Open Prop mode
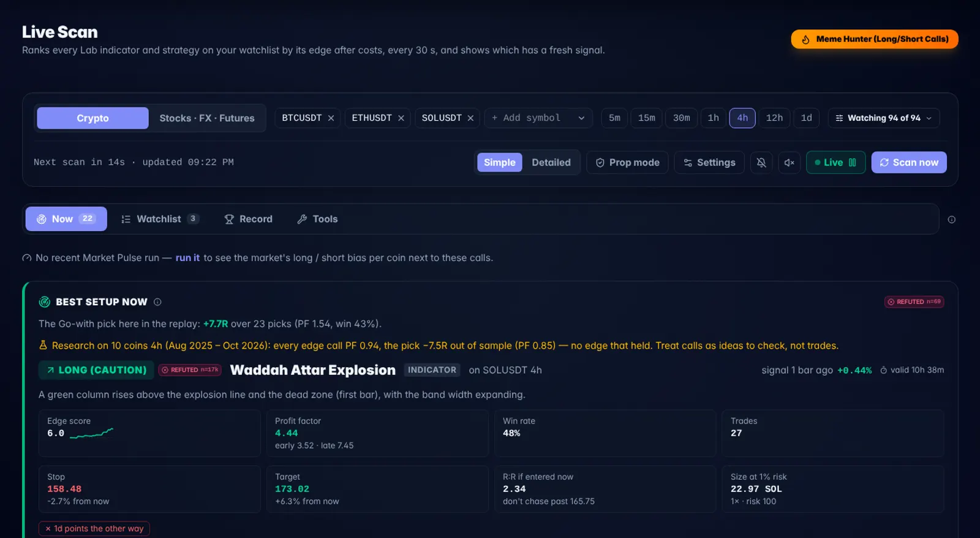The image size is (980, 538). 627,162
